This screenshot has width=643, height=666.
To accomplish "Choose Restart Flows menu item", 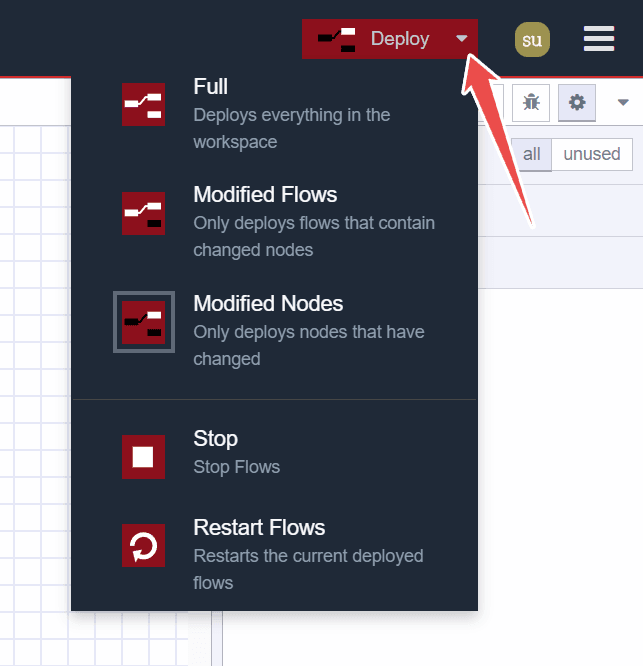I will tap(274, 554).
